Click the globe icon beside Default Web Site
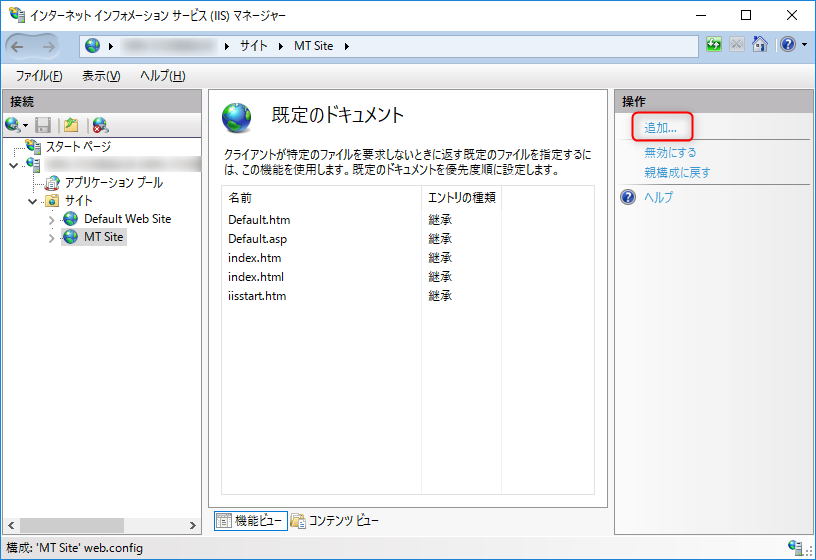The width and height of the screenshot is (816, 560). (x=70, y=219)
